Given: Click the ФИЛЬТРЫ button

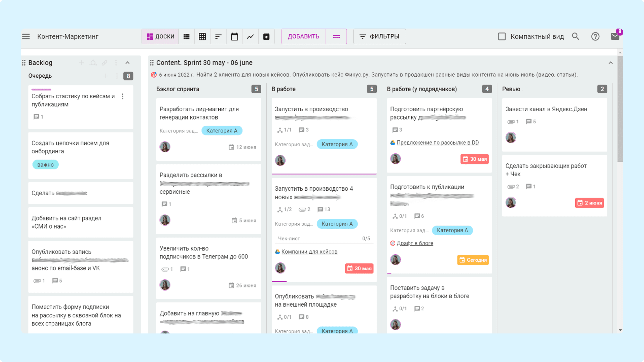Looking at the screenshot, I should pos(379,37).
